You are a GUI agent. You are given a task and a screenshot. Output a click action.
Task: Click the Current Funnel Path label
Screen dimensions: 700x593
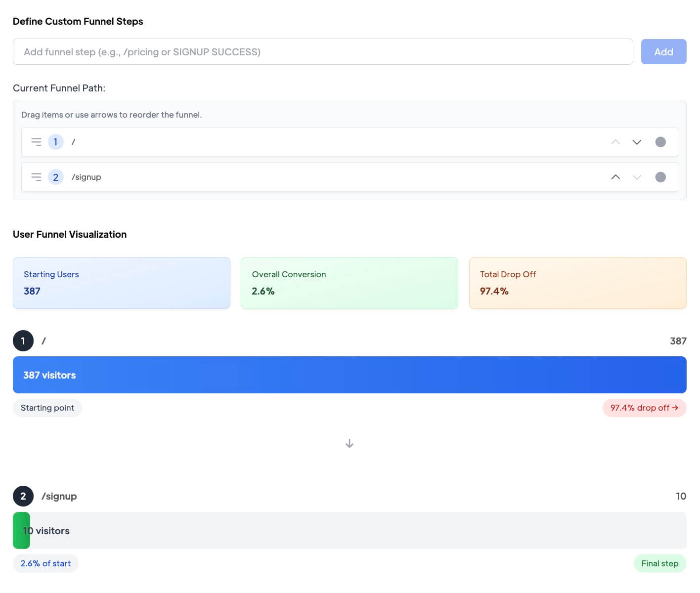59,88
